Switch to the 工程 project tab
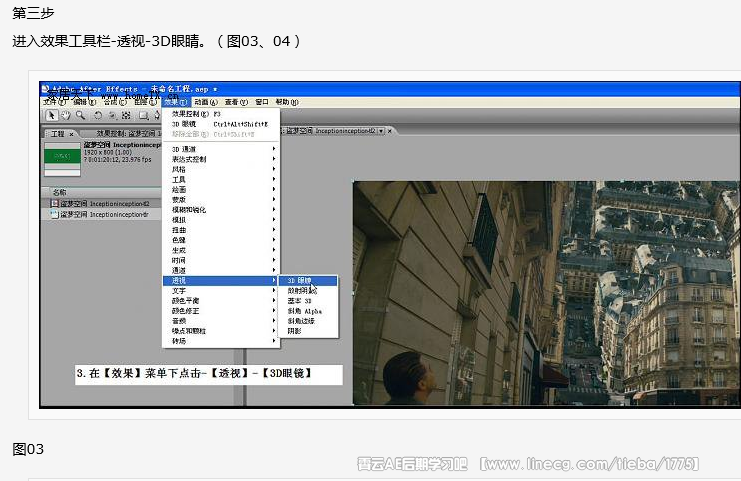 pyautogui.click(x=58, y=134)
